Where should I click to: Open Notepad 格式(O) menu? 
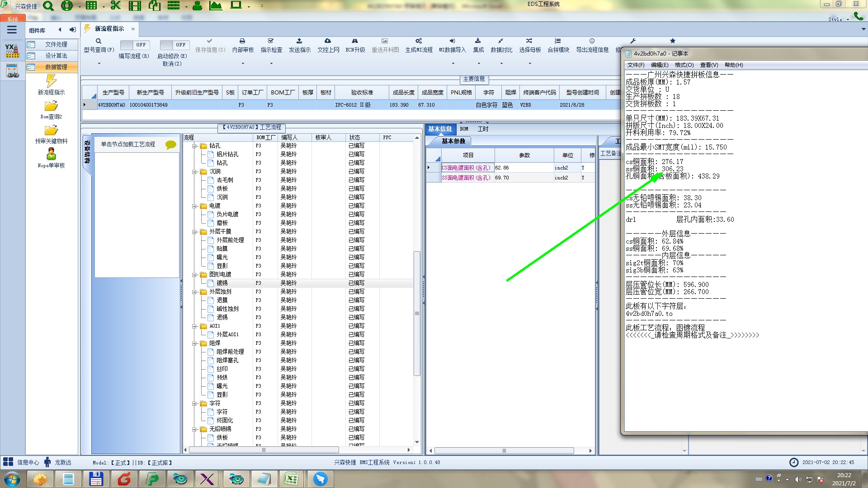[684, 65]
